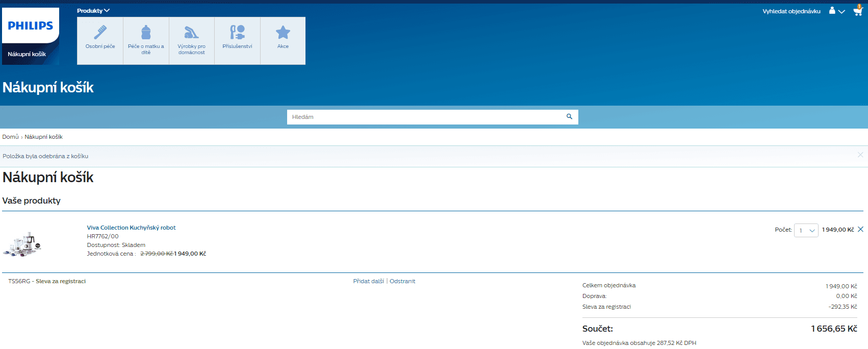Click Nákupní košík label under logo
The image size is (868, 349).
pyautogui.click(x=27, y=54)
